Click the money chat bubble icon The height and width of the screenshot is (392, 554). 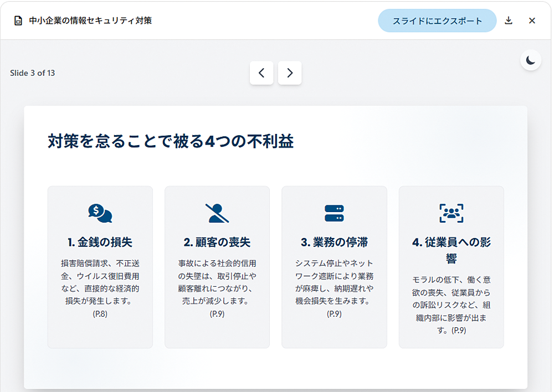100,213
